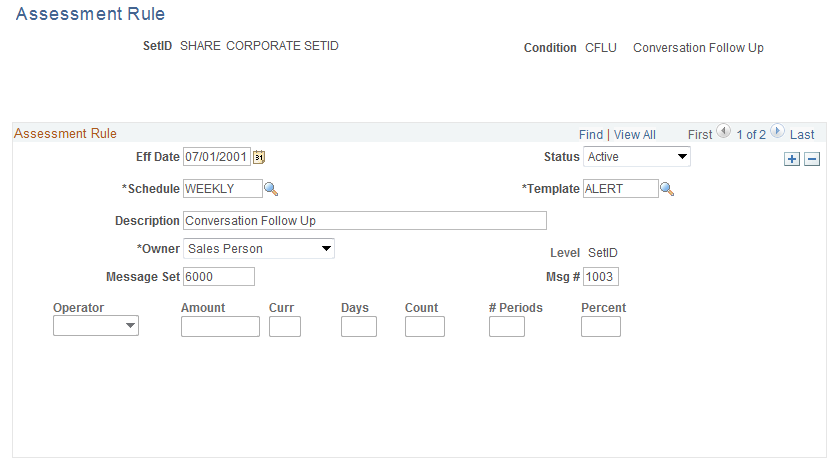Click the Msg # input field
The height and width of the screenshot is (464, 836).
tap(600, 277)
